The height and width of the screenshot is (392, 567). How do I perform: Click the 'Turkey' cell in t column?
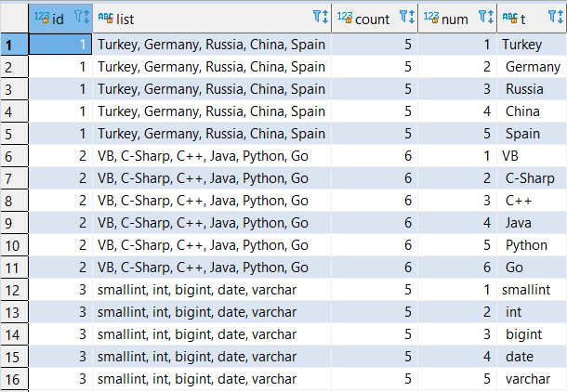[x=532, y=45]
